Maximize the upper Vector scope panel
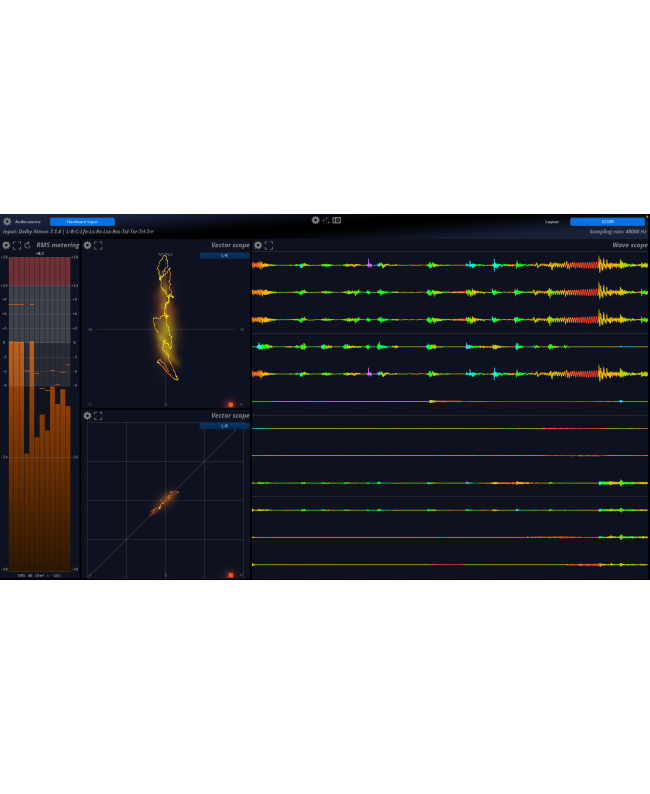The width and height of the screenshot is (650, 794). pyautogui.click(x=98, y=245)
